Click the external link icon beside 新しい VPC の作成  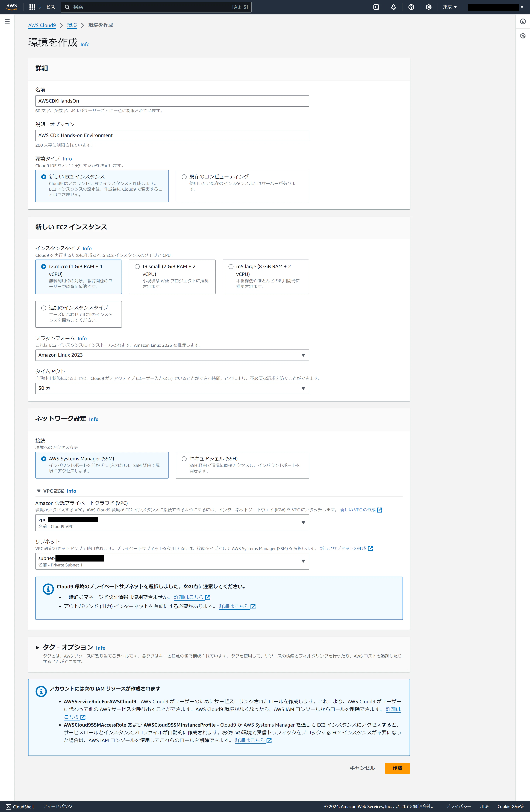379,510
